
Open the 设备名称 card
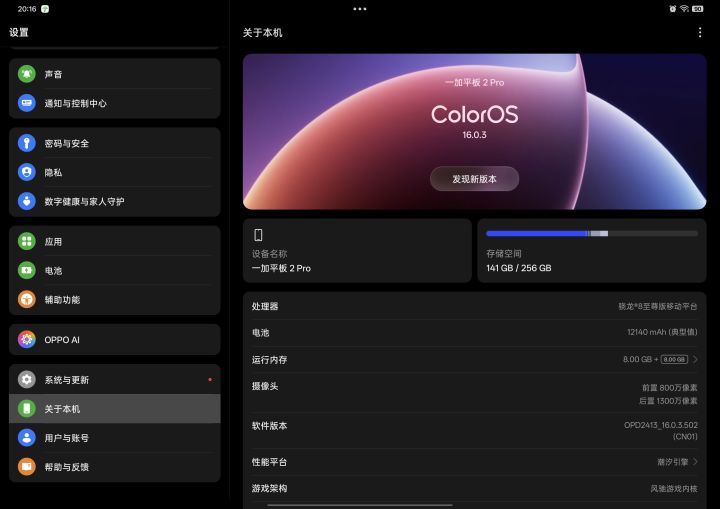[x=357, y=250]
